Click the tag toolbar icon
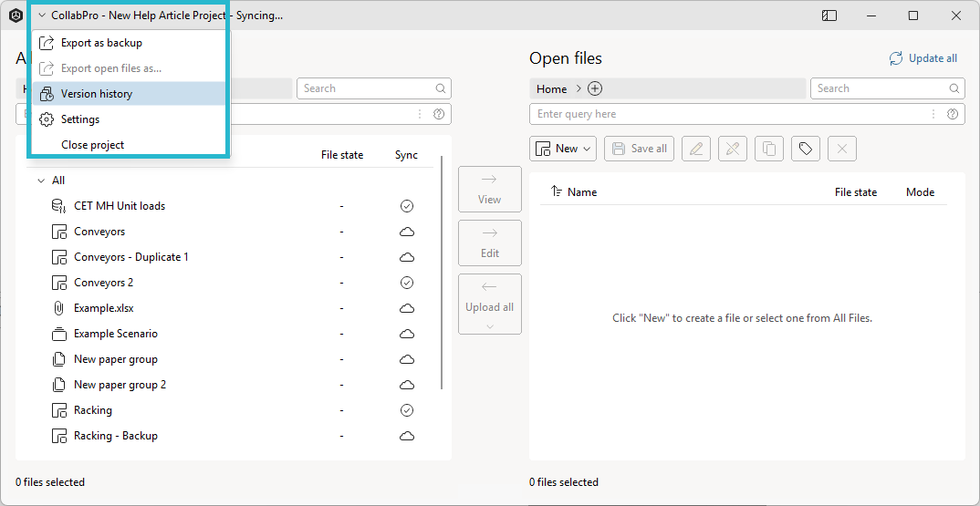This screenshot has height=506, width=980. (x=806, y=149)
